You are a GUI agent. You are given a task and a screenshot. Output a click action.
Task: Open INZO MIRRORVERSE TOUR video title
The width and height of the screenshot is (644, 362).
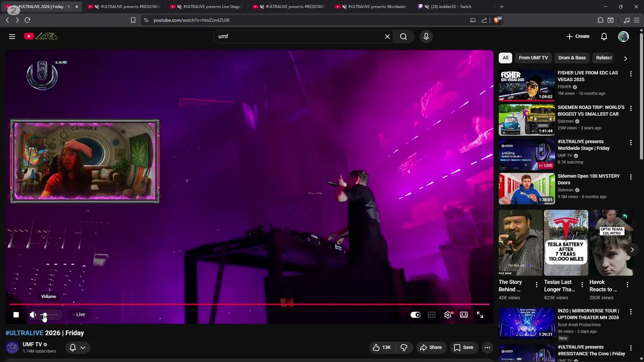click(588, 314)
